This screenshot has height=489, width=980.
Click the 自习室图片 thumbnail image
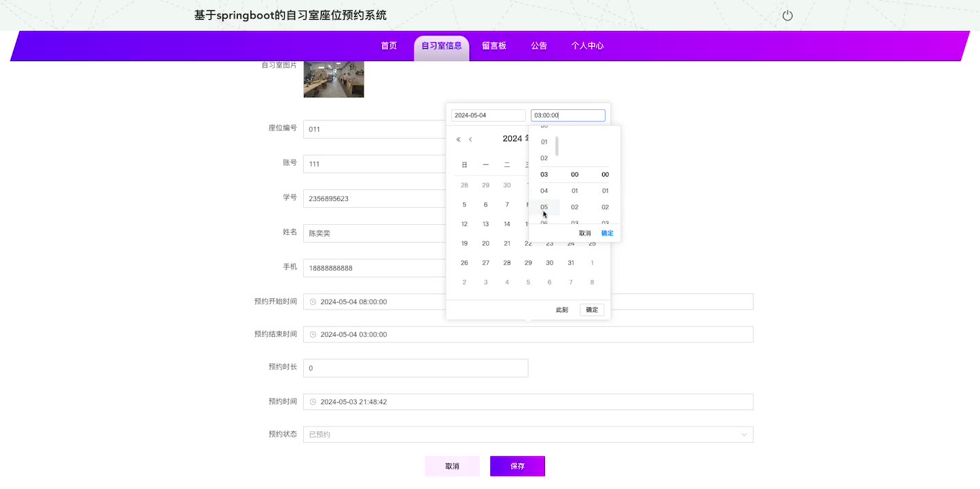pos(333,78)
